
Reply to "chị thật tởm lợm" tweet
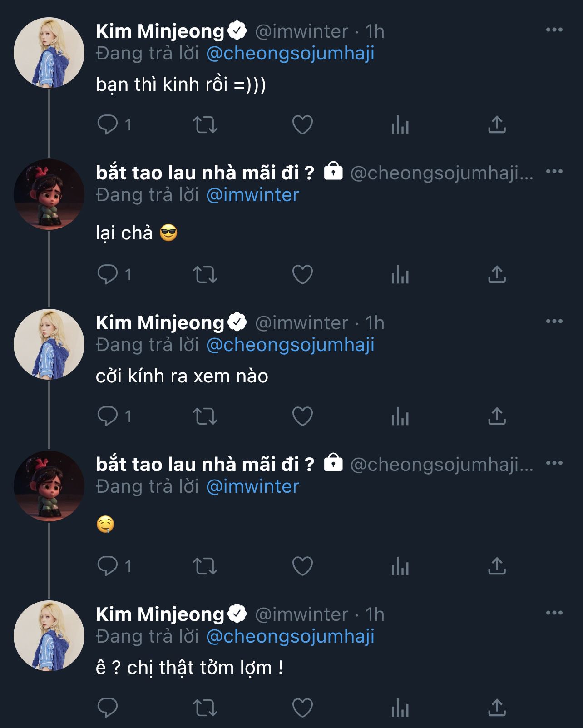click(x=108, y=708)
